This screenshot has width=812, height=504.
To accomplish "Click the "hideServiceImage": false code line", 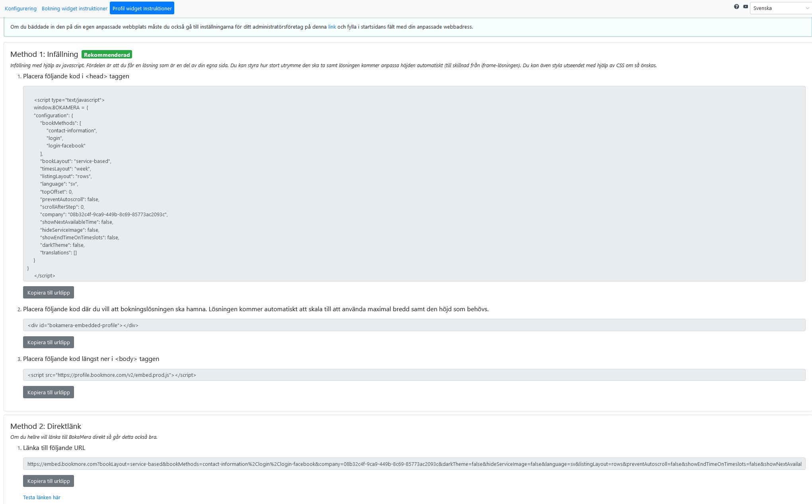I will tap(70, 230).
